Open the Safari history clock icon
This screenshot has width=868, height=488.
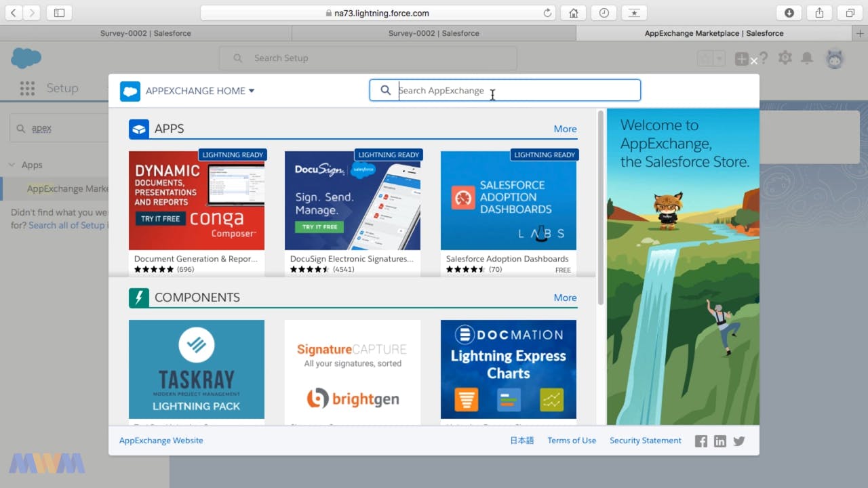[x=604, y=12]
